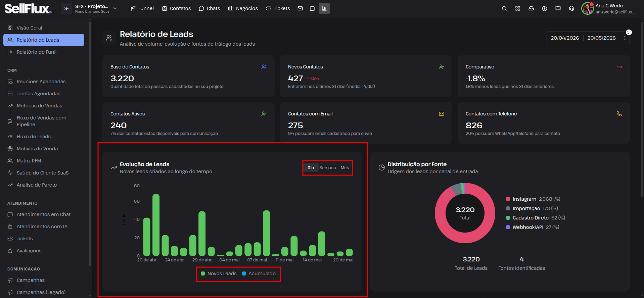Click the envelope mail icon in navbar
The width and height of the screenshot is (644, 298).
(x=300, y=8)
